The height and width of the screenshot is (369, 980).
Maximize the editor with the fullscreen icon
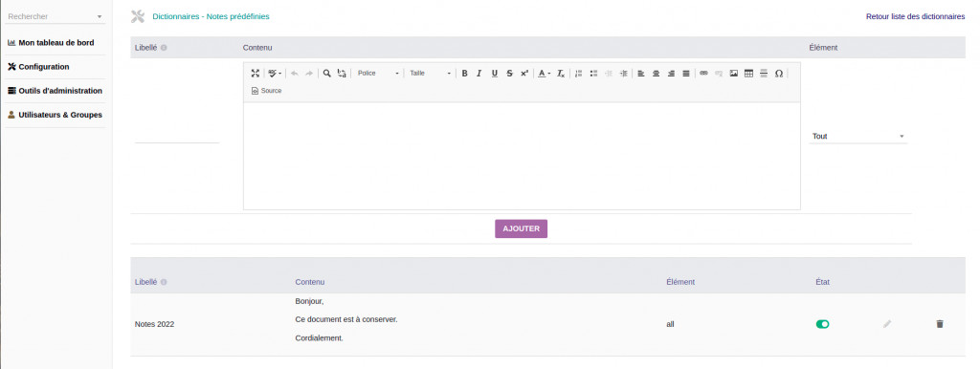tap(255, 73)
